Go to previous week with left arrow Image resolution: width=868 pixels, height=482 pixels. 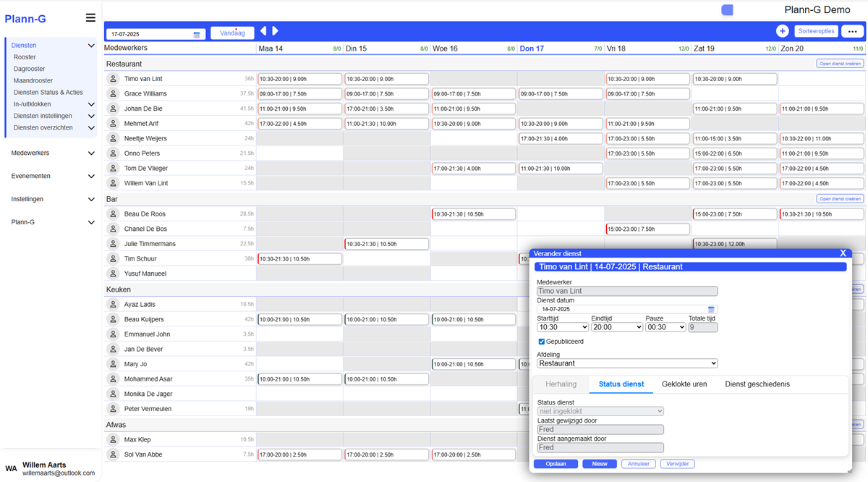(263, 31)
